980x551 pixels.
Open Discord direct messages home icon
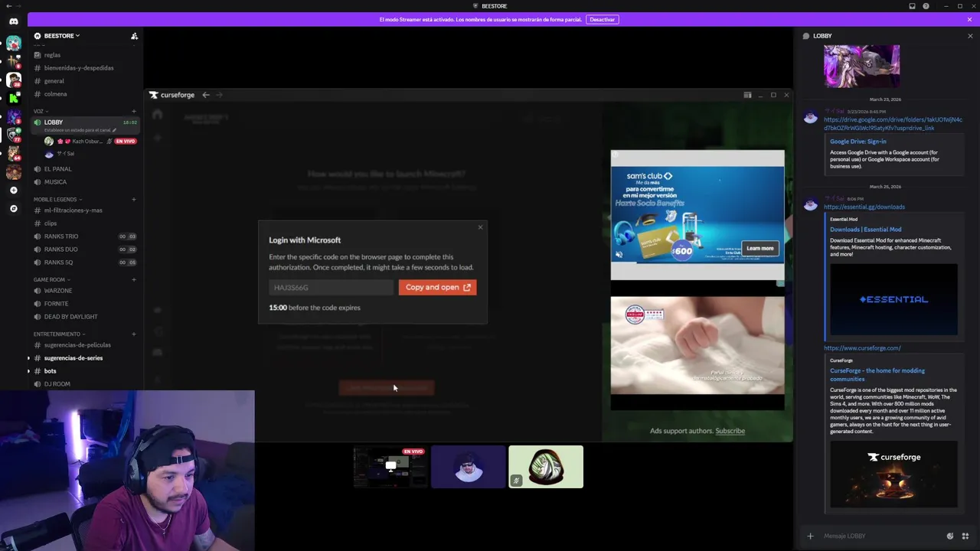click(14, 21)
